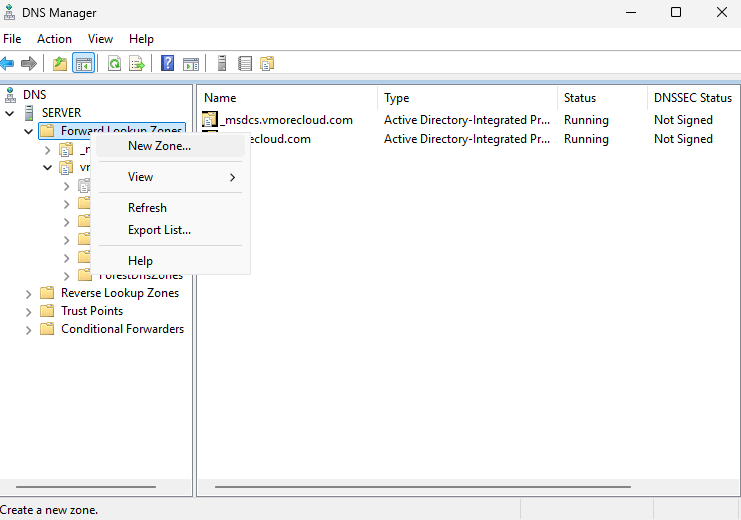Click the blue Back arrow in toolbar
Image resolution: width=741 pixels, height=520 pixels.
7,63
